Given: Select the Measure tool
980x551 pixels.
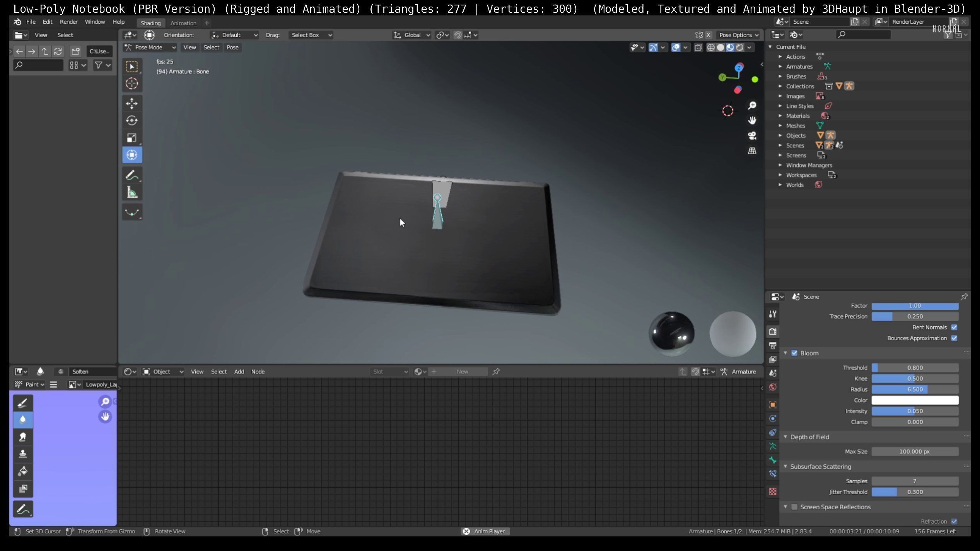Looking at the screenshot, I should coord(132,191).
